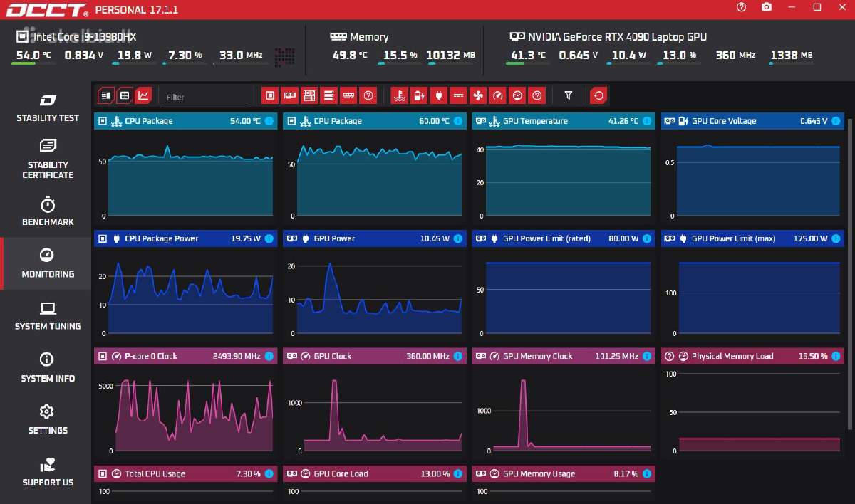This screenshot has height=504, width=855.
Task: Switch to list view layout icon
Action: [105, 95]
